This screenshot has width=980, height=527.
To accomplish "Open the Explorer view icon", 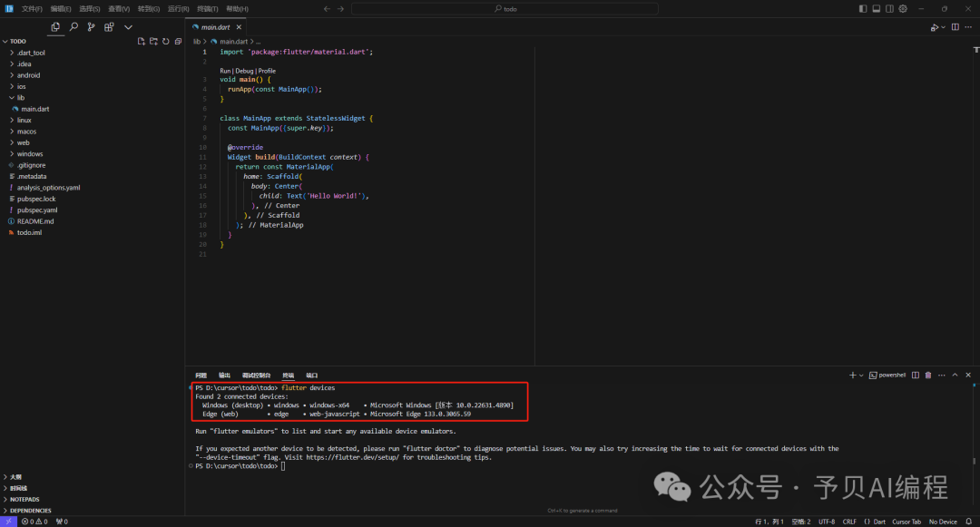I will coord(55,27).
